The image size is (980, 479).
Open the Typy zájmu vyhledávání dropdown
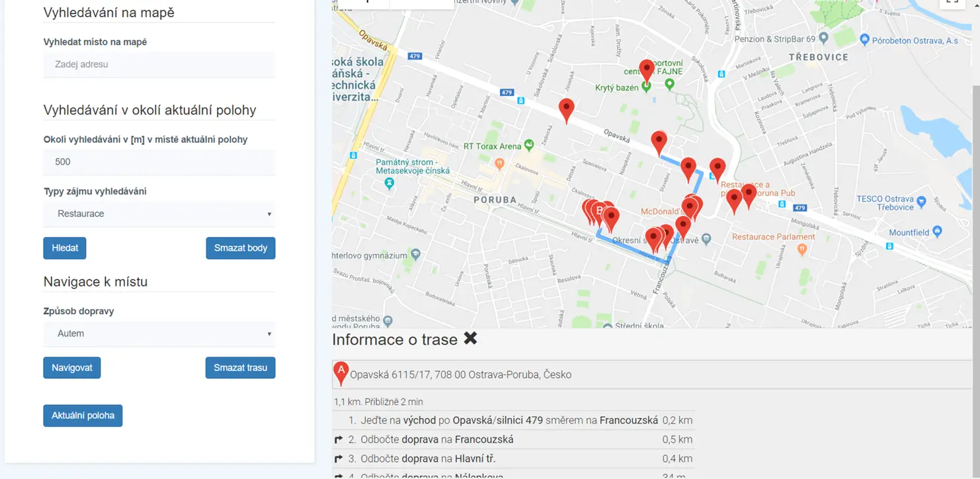(159, 214)
